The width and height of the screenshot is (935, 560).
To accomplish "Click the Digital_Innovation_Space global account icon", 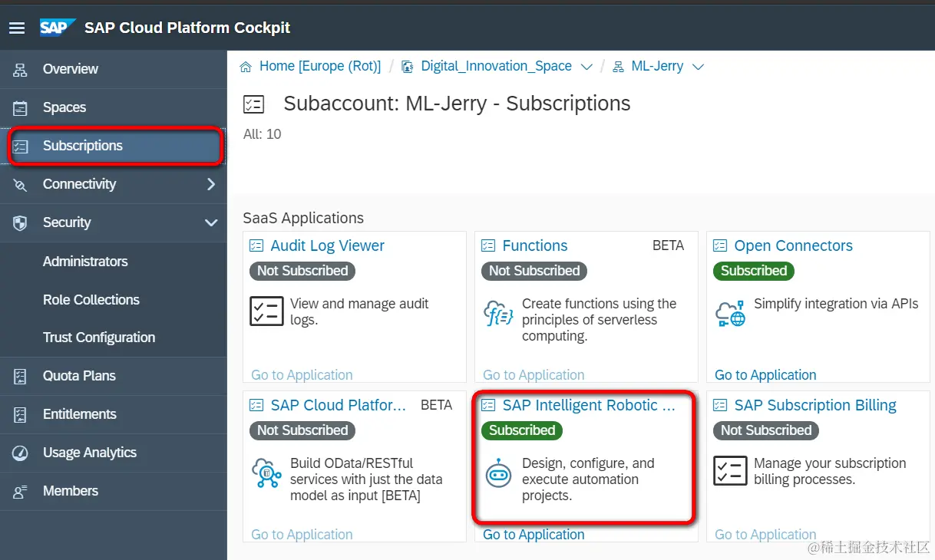I will [408, 67].
